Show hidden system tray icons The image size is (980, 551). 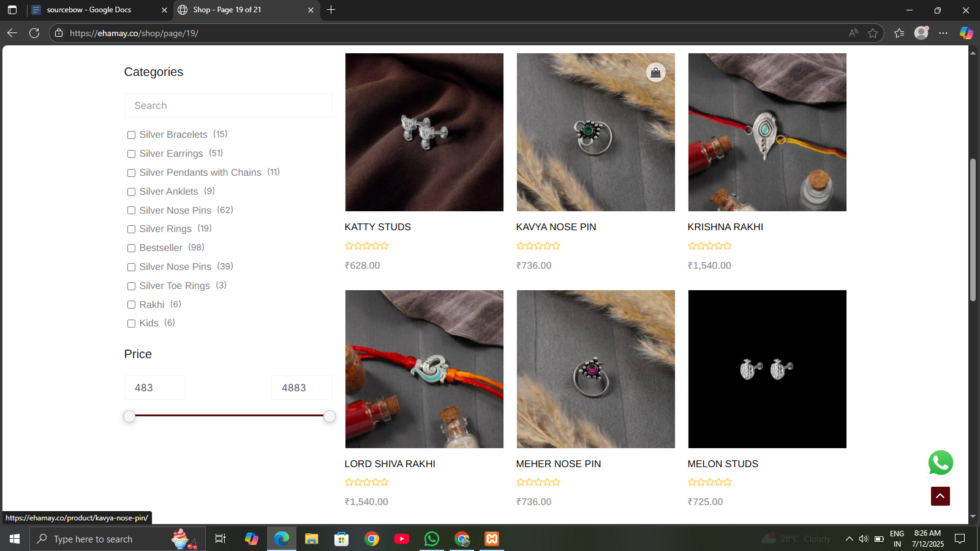click(849, 539)
